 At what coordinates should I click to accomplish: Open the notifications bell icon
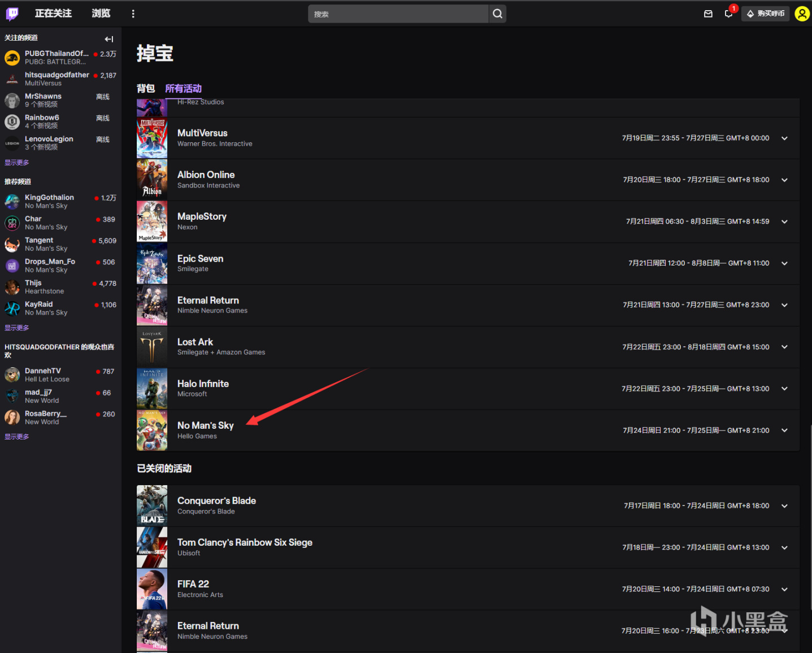728,14
